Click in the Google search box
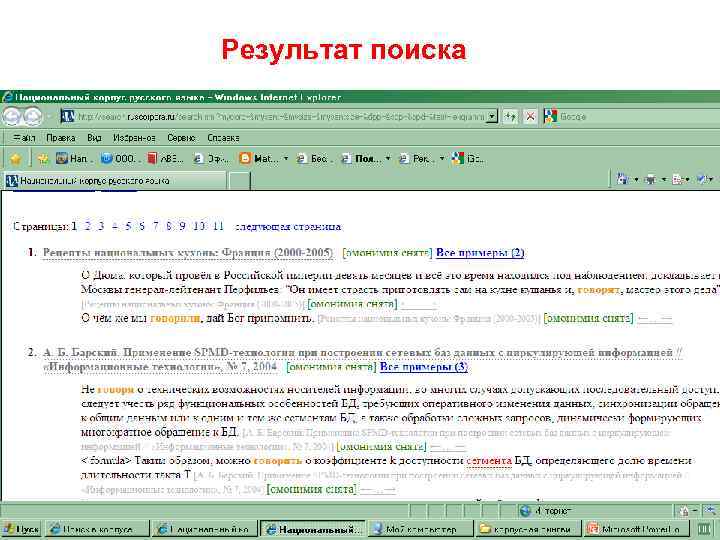 pyautogui.click(x=638, y=117)
